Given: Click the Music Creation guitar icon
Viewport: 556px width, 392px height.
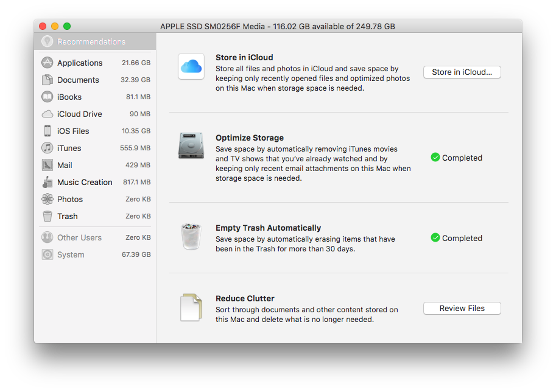Looking at the screenshot, I should (x=47, y=182).
